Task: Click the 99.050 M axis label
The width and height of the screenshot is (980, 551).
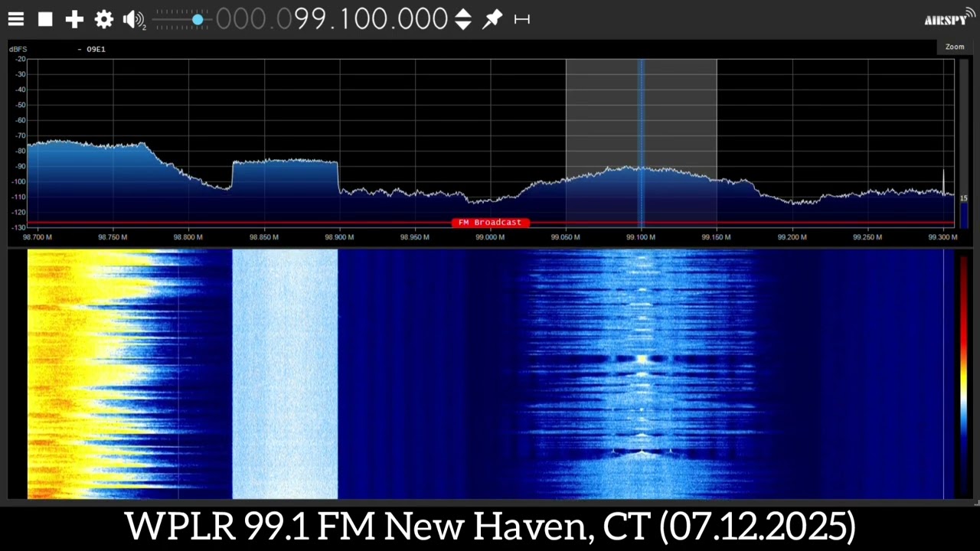Action: [x=566, y=237]
